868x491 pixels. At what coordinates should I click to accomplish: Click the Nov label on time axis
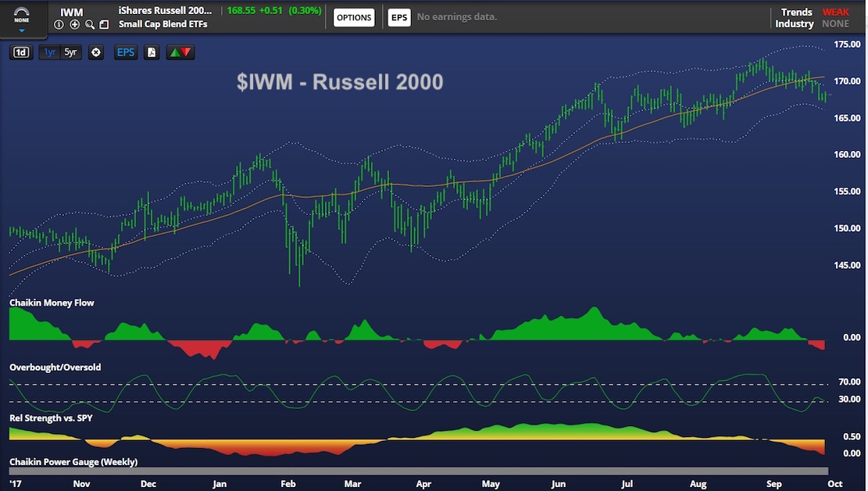coord(81,484)
